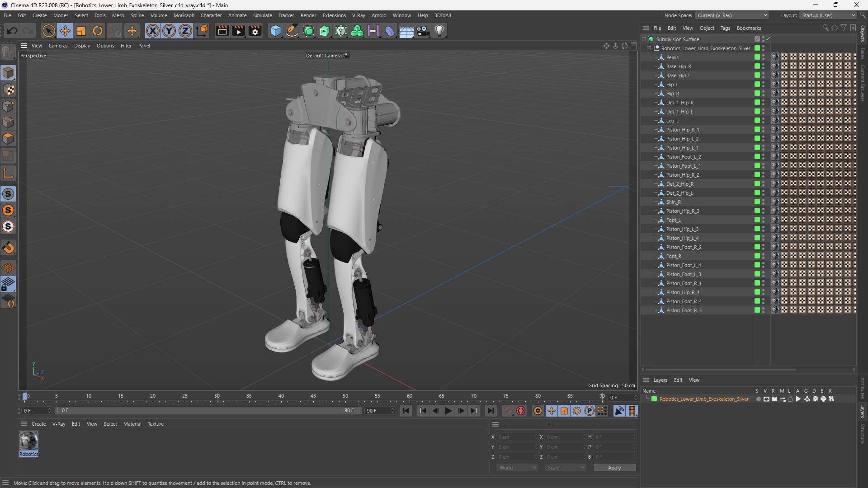Toggle Z axis lock icon
Image resolution: width=868 pixels, height=488 pixels.
click(185, 31)
